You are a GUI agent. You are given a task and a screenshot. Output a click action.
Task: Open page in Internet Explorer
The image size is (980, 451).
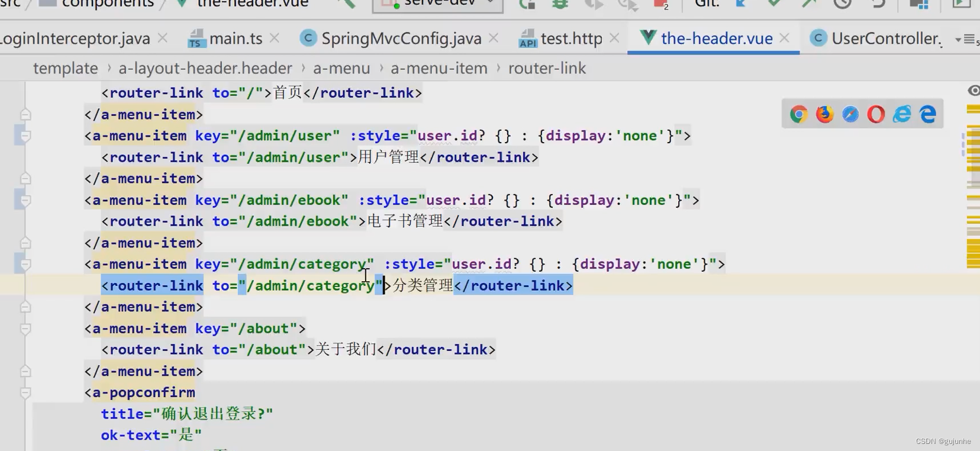(902, 114)
